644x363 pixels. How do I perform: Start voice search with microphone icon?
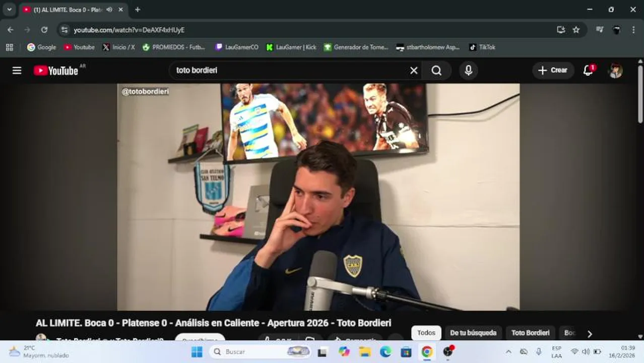coord(468,71)
